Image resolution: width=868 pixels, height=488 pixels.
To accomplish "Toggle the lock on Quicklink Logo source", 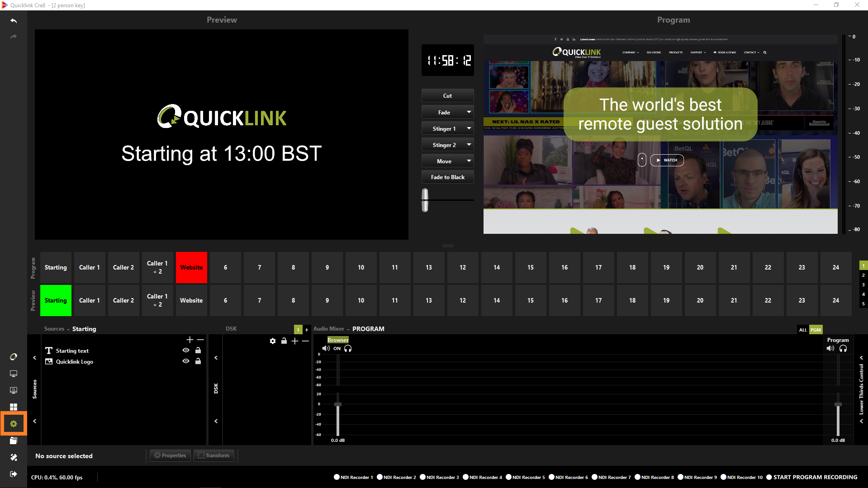I will click(x=198, y=361).
